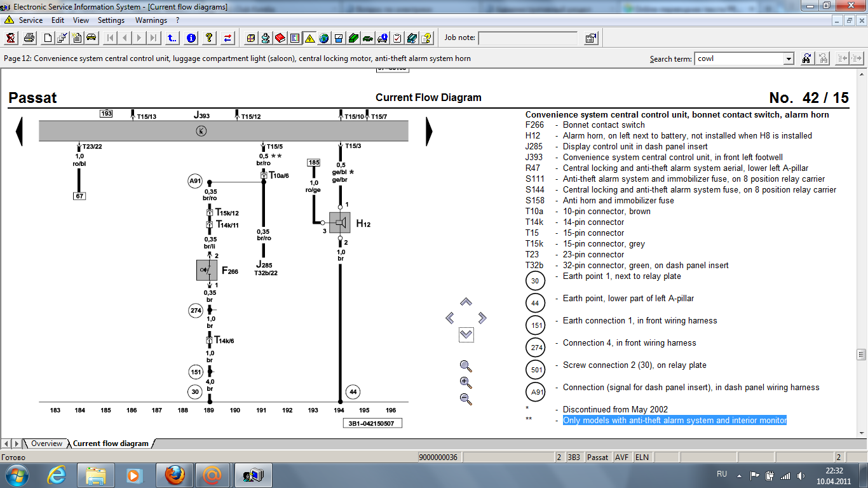
Task: Click the clipboard checklist icon
Action: point(397,38)
